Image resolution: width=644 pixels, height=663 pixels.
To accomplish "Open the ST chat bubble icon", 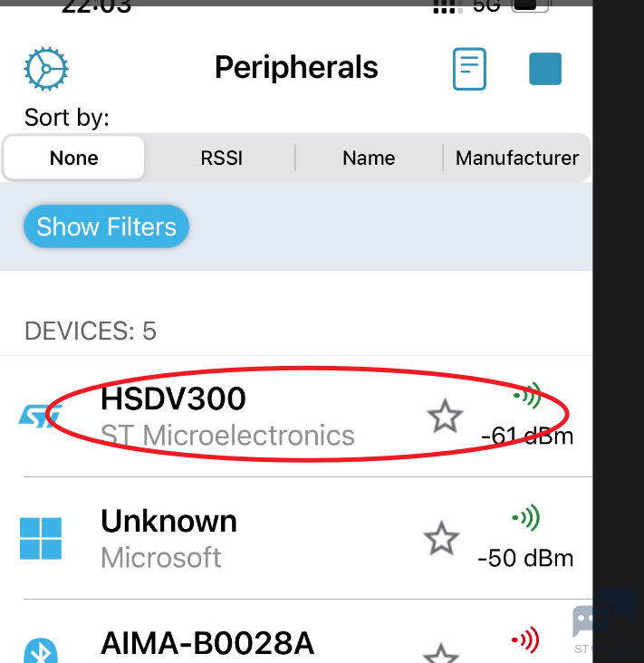I will (x=591, y=620).
